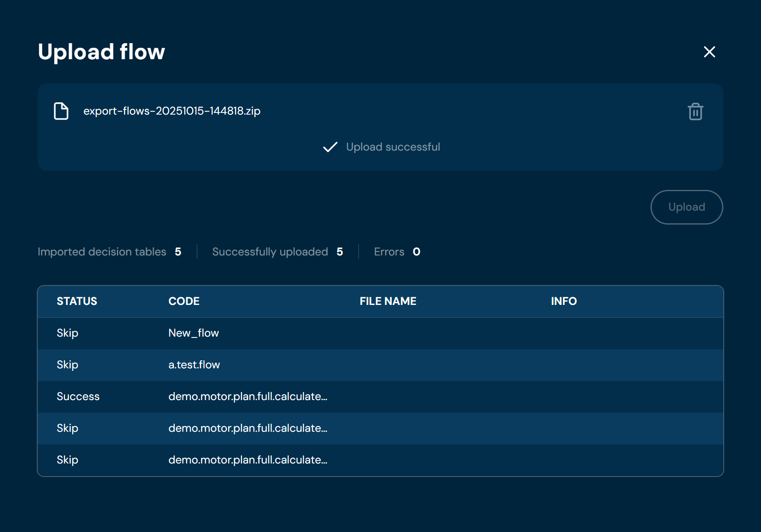Click the FILE NAME column header
Image resolution: width=761 pixels, height=532 pixels.
click(388, 301)
